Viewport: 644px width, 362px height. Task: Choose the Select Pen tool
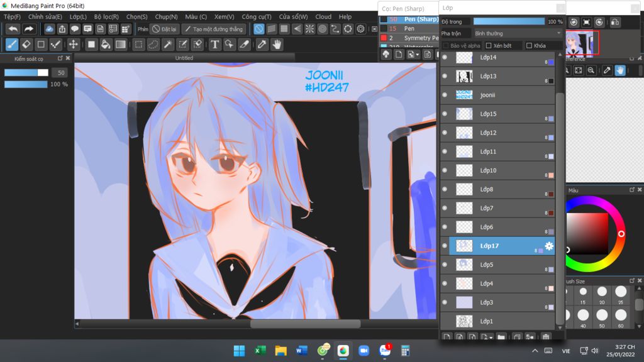tap(183, 45)
